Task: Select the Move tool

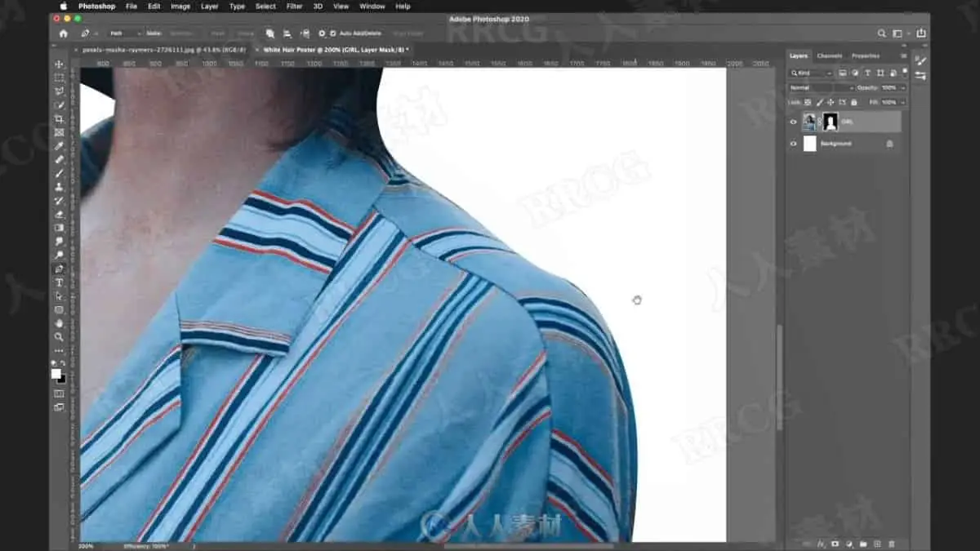Action: [59, 64]
